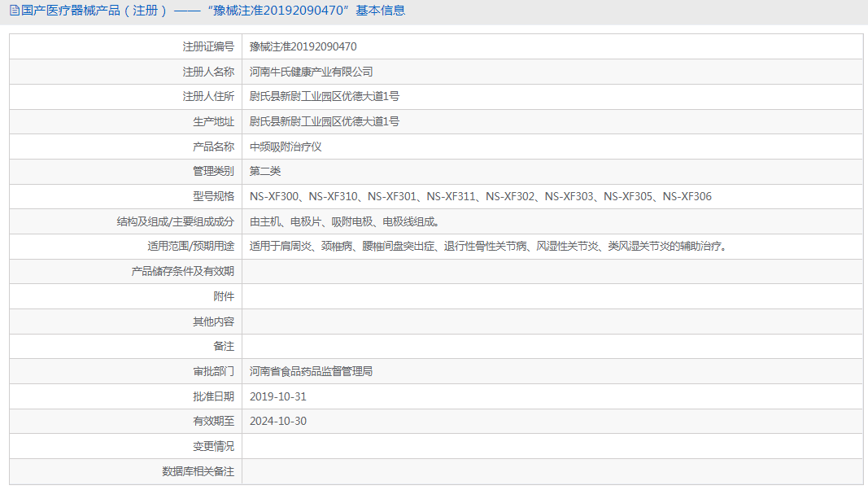Select the 生产地址 address value
This screenshot has width=868, height=490.
click(324, 122)
